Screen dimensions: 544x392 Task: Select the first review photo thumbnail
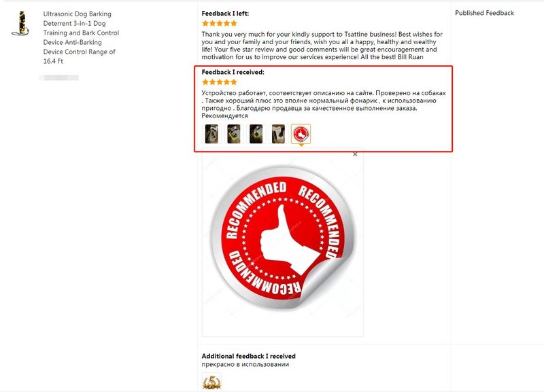click(x=211, y=134)
